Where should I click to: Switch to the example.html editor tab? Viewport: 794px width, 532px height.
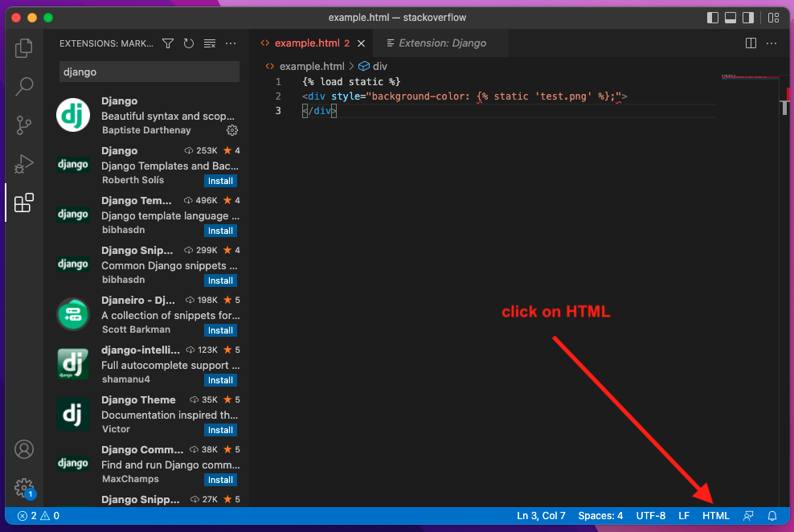point(312,43)
